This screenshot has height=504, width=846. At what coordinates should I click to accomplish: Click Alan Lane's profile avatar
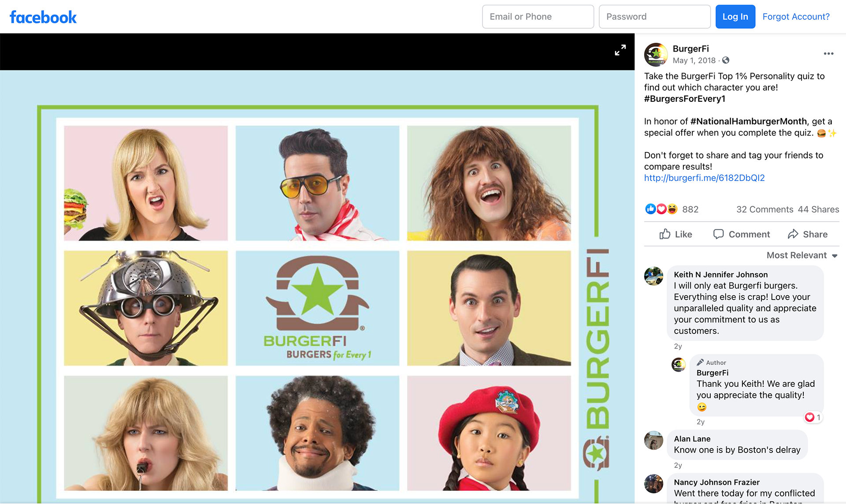point(653,440)
